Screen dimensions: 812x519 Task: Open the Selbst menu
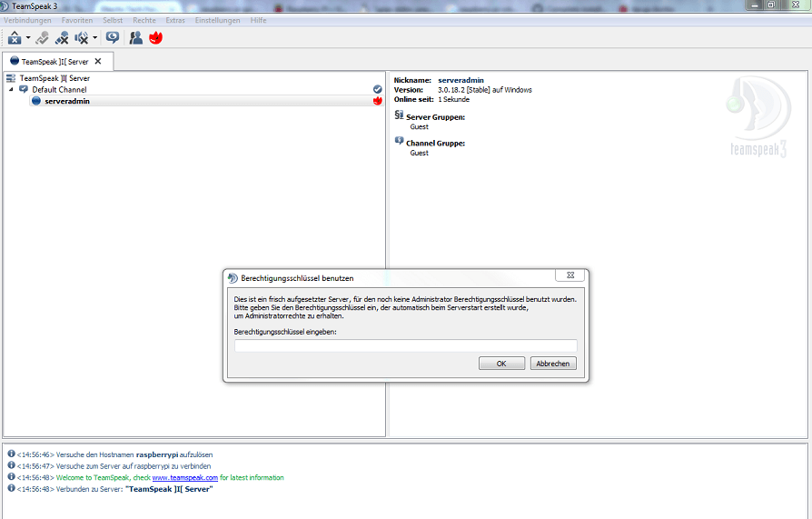point(113,20)
